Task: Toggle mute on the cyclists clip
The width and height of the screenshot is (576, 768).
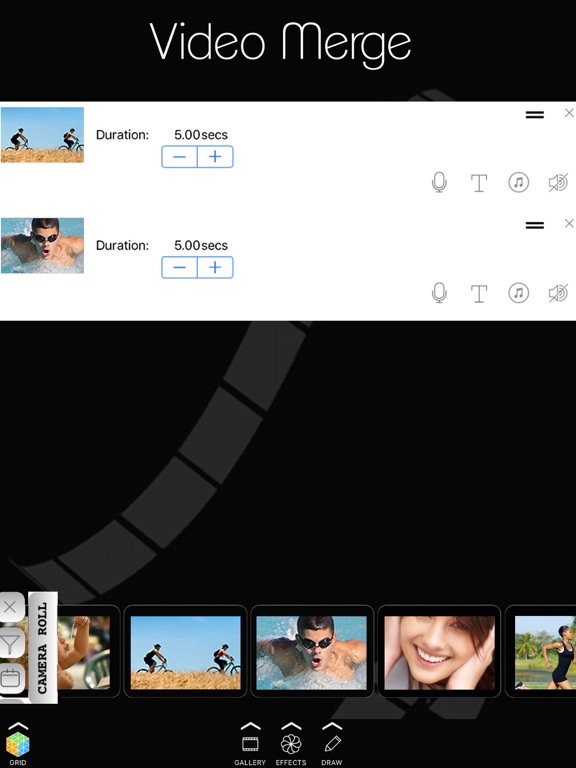Action: pyautogui.click(x=558, y=183)
